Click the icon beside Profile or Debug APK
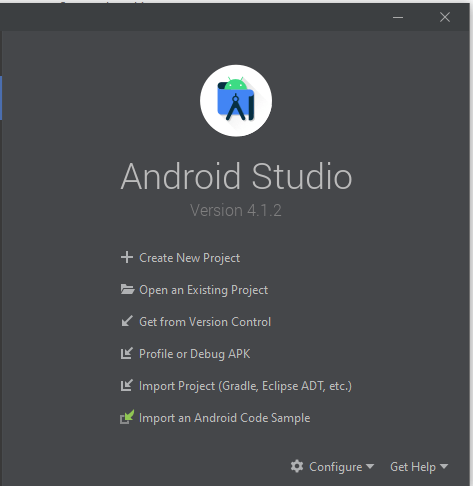This screenshot has width=473, height=486. [x=127, y=353]
